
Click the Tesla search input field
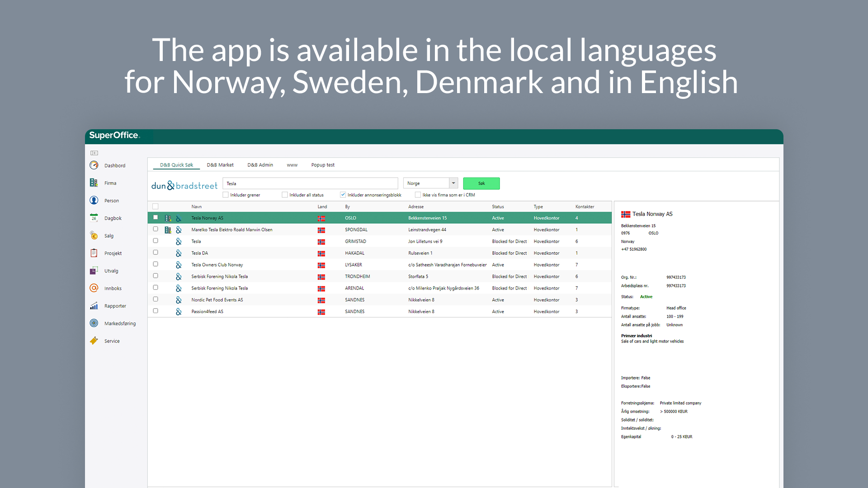[x=310, y=183]
